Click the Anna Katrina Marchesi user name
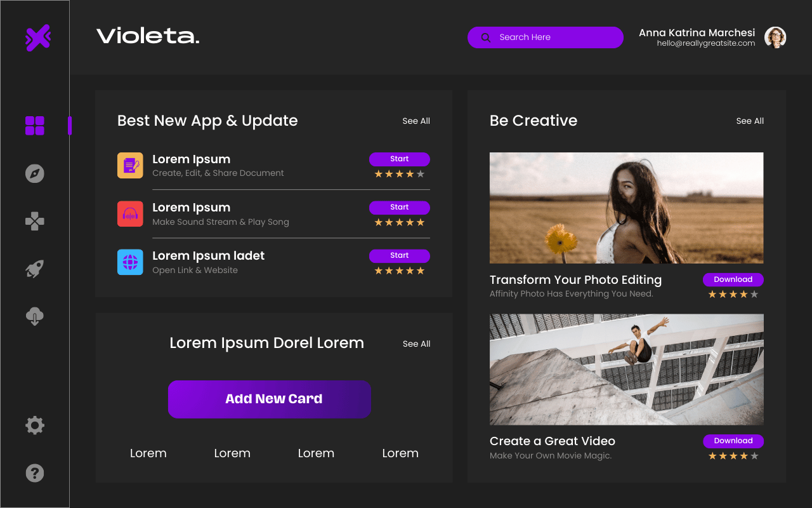Viewport: 812px width, 508px height. (697, 32)
